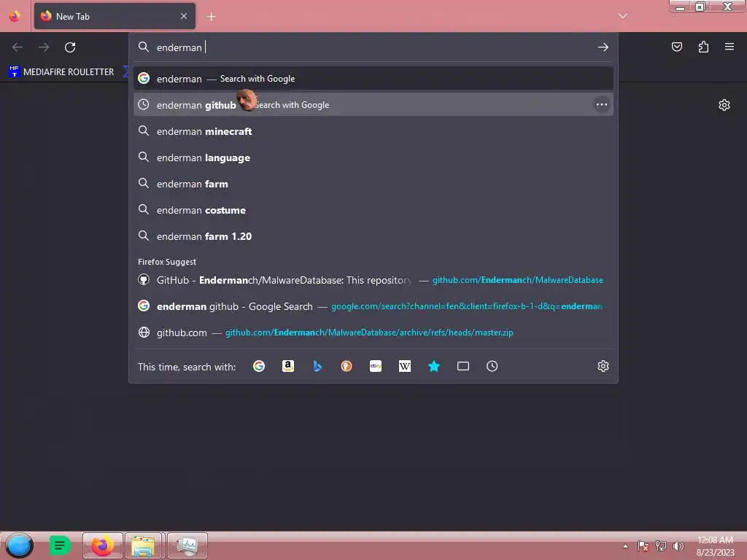Click the 'This time, search with:' label
The image size is (747, 560).
pos(187,367)
